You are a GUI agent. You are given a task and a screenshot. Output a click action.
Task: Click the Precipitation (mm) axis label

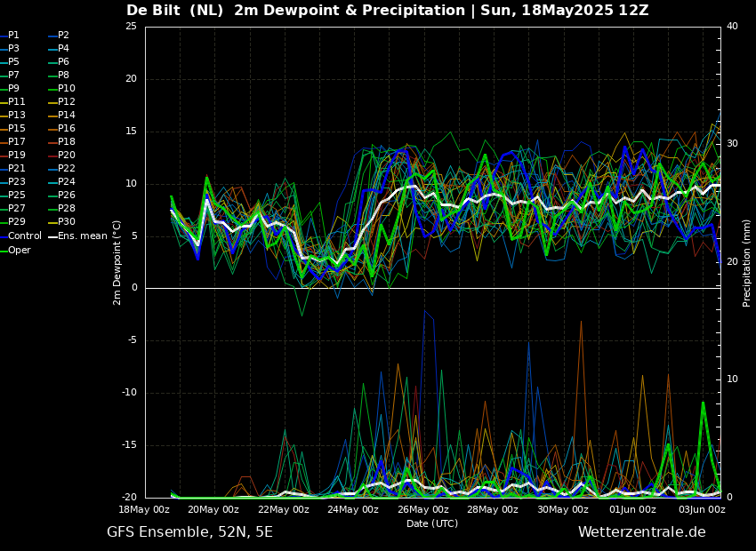click(x=747, y=262)
